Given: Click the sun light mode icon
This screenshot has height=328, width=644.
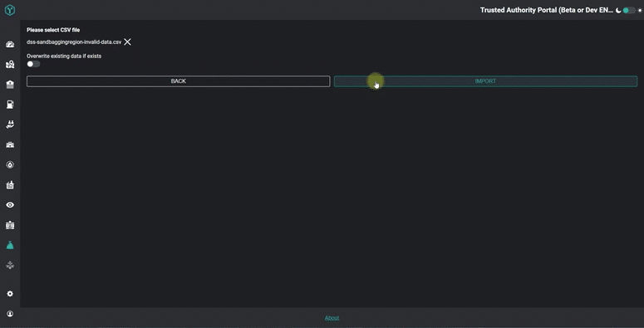Looking at the screenshot, I should (x=640, y=10).
